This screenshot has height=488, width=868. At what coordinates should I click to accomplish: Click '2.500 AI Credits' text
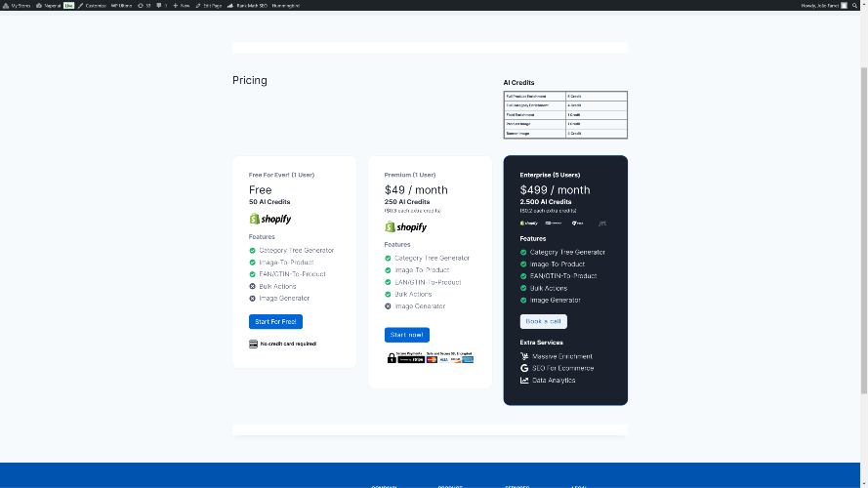tap(545, 202)
